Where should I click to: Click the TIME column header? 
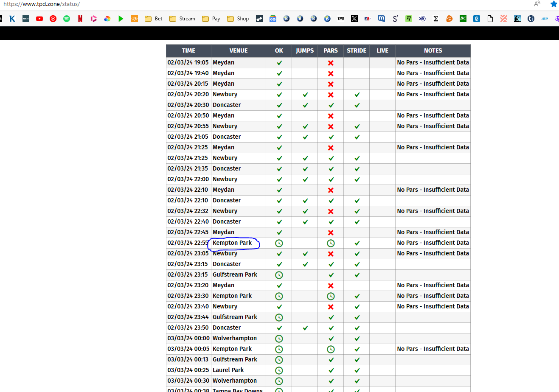coord(188,50)
